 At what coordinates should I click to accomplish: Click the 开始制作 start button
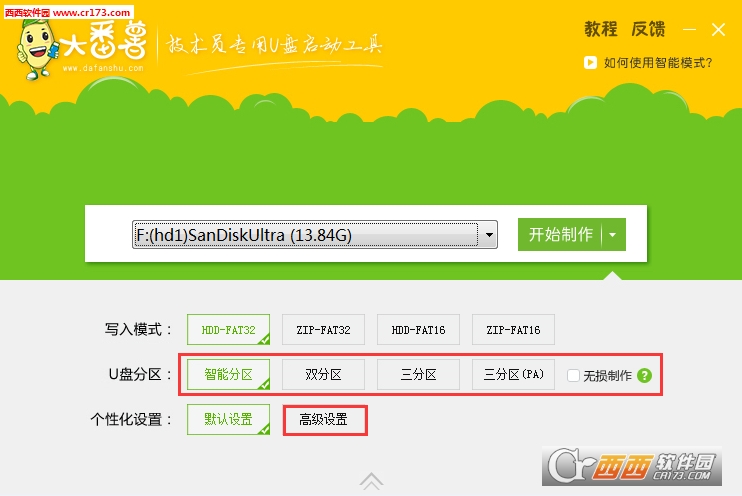[560, 235]
